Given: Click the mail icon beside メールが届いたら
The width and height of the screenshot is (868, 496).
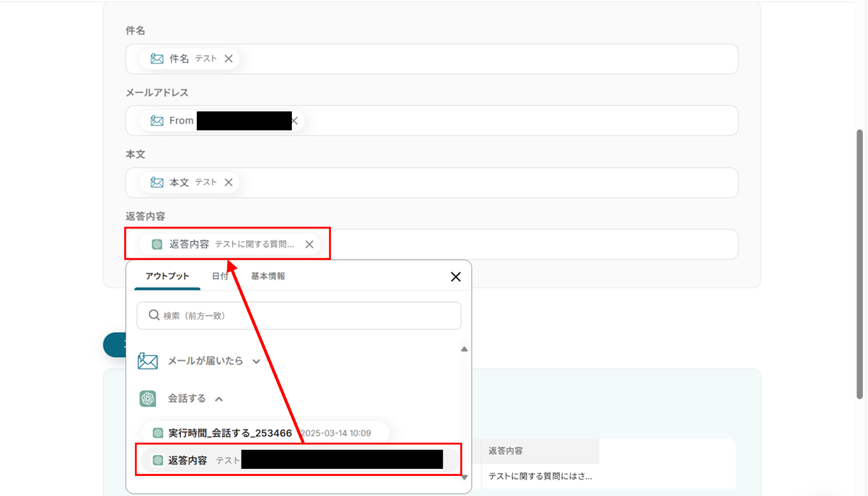Looking at the screenshot, I should pyautogui.click(x=148, y=361).
